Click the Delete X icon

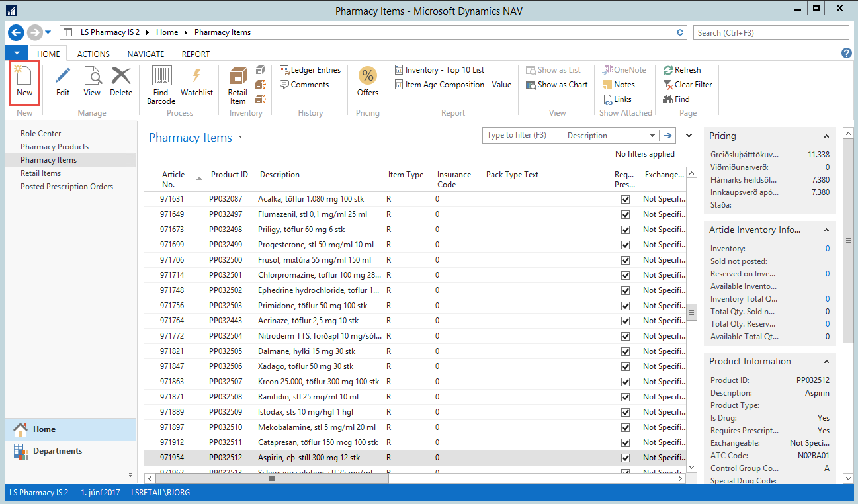pyautogui.click(x=121, y=77)
